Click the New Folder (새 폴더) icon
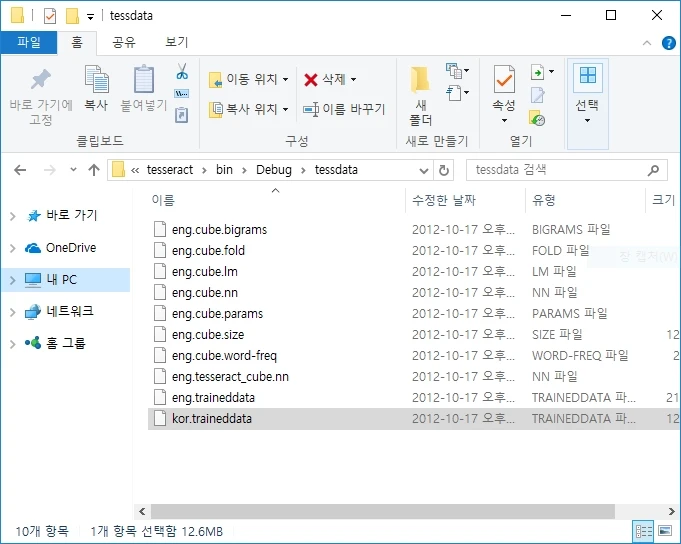 pyautogui.click(x=420, y=82)
